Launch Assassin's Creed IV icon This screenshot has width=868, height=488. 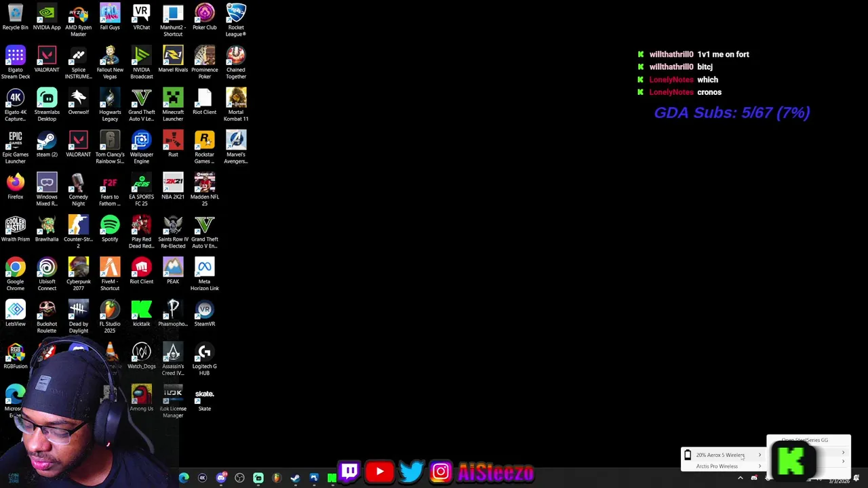point(173,359)
